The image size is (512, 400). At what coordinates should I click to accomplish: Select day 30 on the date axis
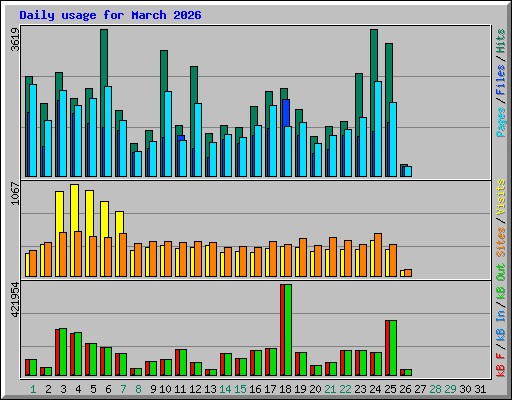point(465,389)
